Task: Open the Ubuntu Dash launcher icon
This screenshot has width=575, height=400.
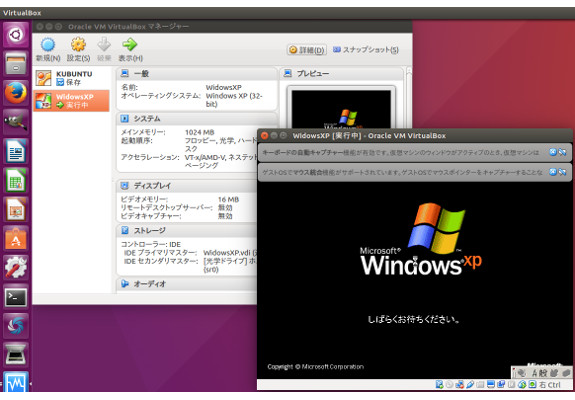Action: (x=16, y=35)
